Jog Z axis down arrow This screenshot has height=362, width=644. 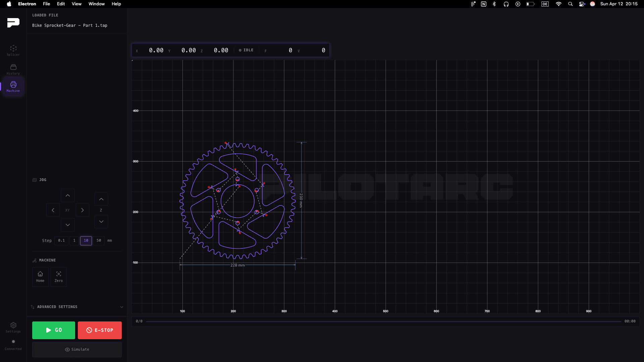tap(101, 222)
